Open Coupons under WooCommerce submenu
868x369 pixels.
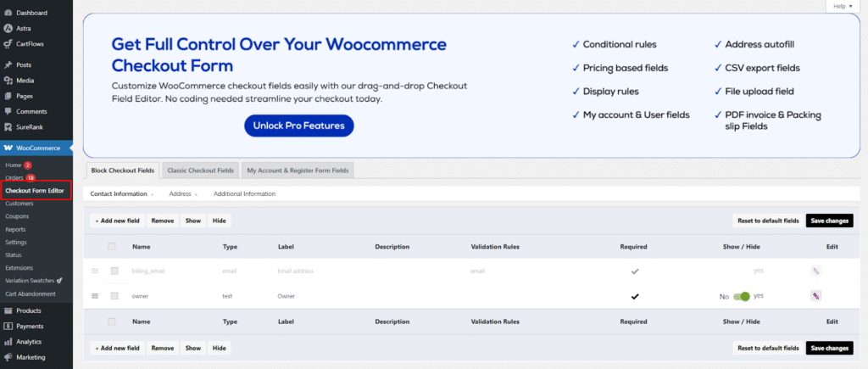pos(17,216)
